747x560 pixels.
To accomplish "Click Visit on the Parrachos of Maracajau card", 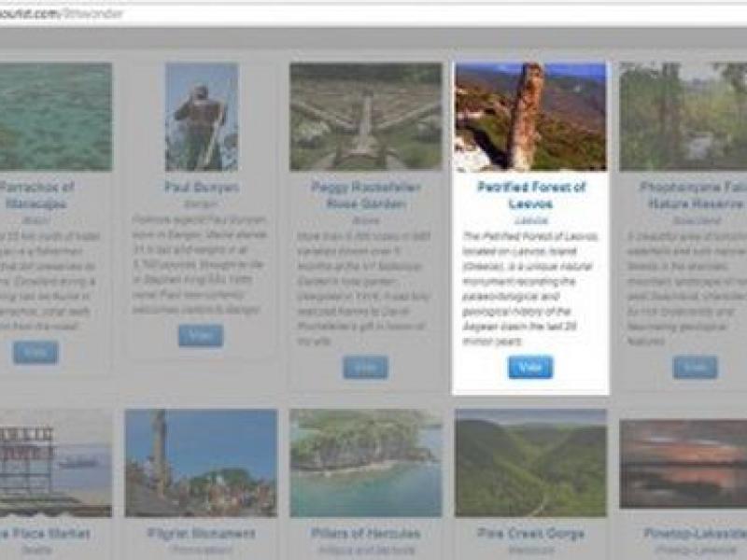I will point(35,352).
